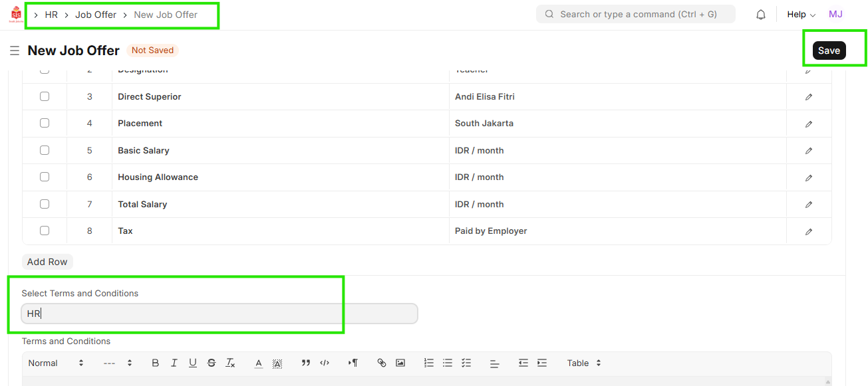Tick the checkbox for the Direct Superior row
This screenshot has width=868, height=386.
point(45,96)
